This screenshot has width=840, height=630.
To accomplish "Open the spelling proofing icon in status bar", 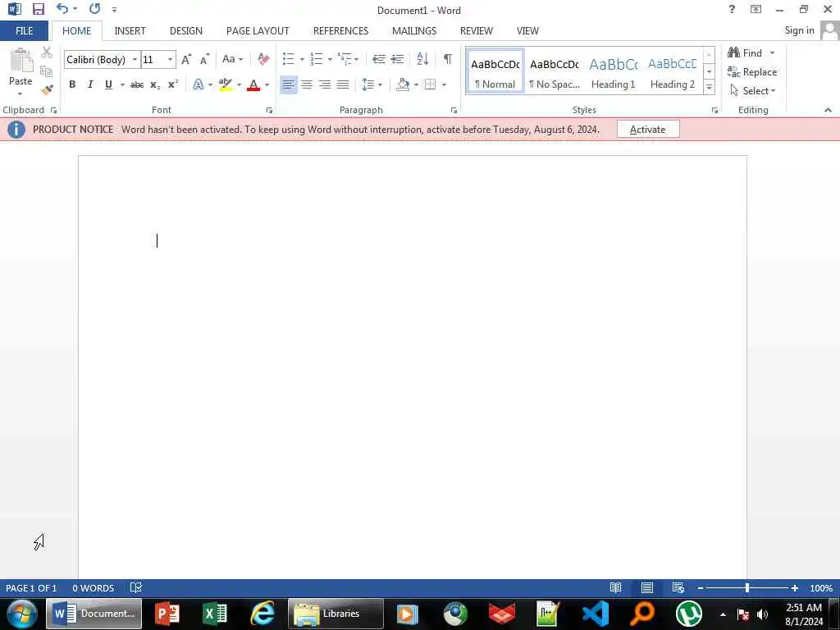I will coord(136,587).
